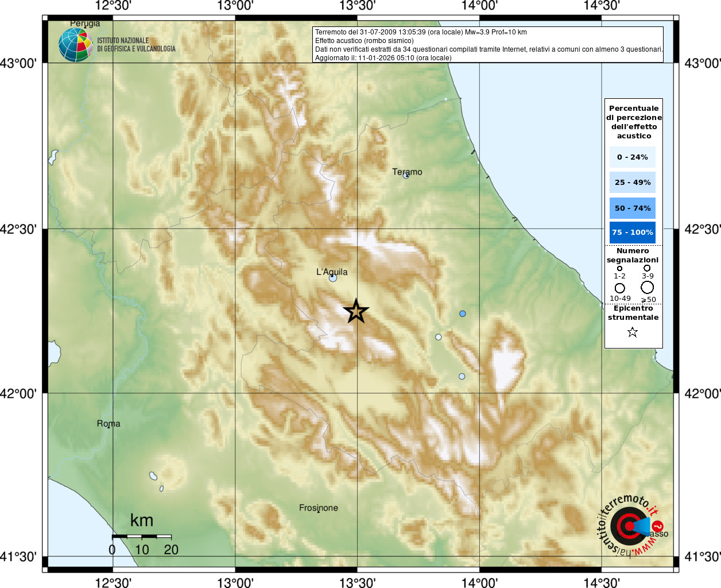Click the left axis label 43°00'
Image resolution: width=721 pixels, height=588 pixels.
tap(18, 63)
